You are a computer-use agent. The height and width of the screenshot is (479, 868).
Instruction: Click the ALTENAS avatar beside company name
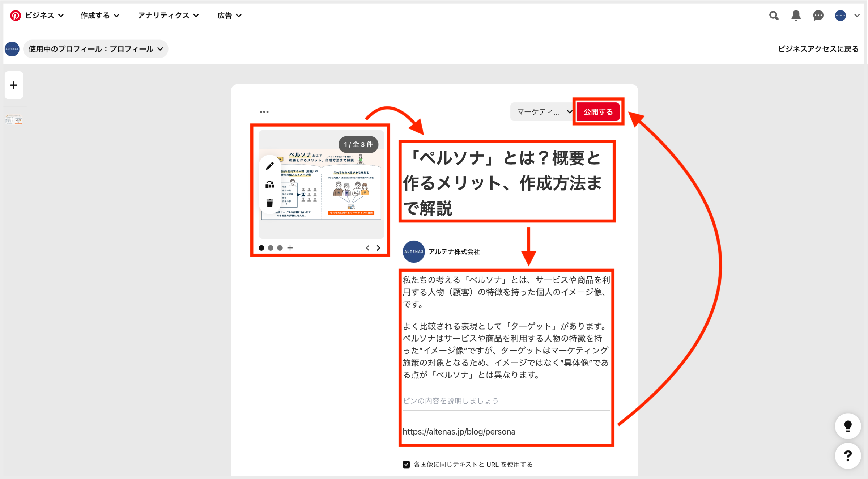click(x=414, y=251)
